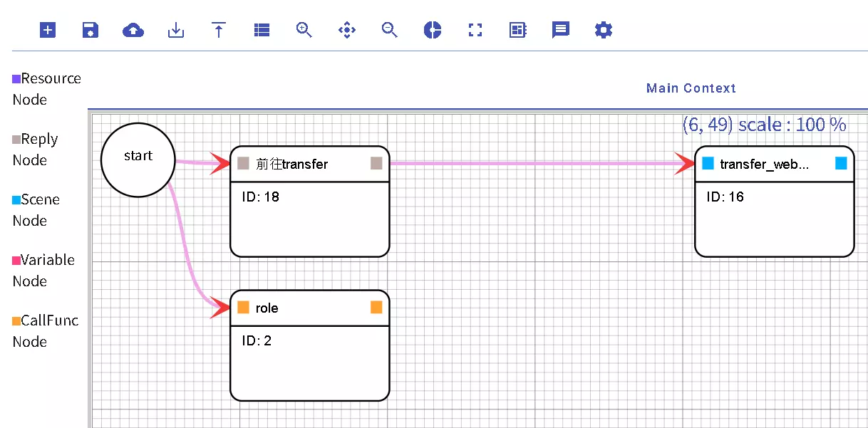This screenshot has width=868, height=428.
Task: Open the list view icon
Action: click(262, 30)
